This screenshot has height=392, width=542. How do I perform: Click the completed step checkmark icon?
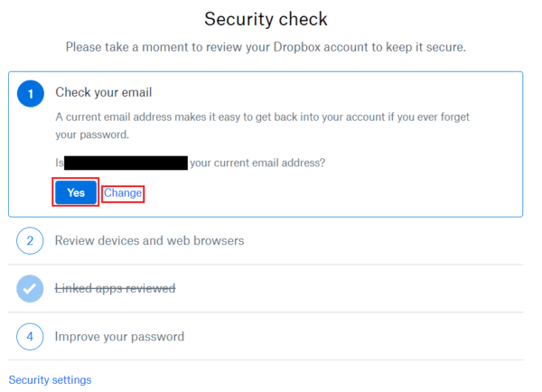(x=31, y=289)
